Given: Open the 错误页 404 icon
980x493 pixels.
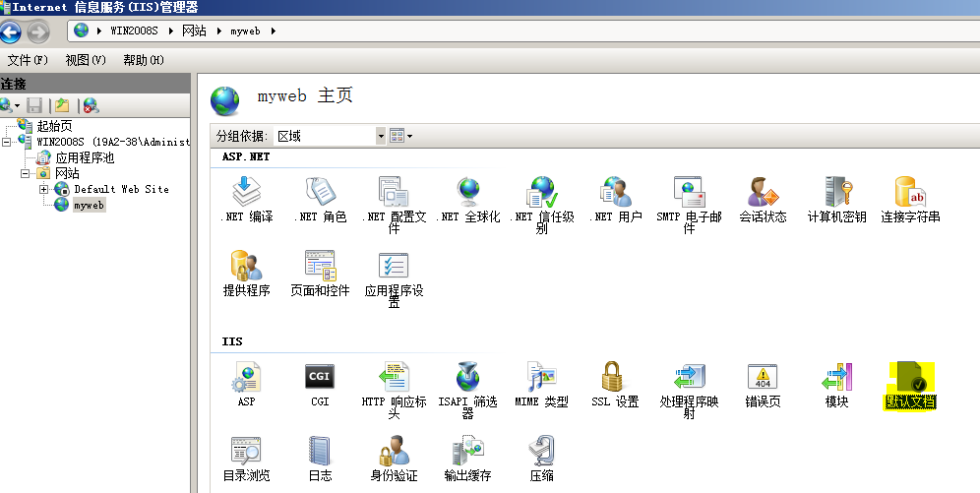Looking at the screenshot, I should pos(763,377).
